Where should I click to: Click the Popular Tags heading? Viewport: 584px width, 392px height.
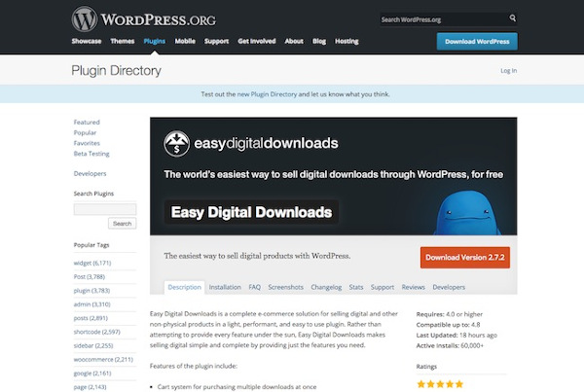point(91,245)
